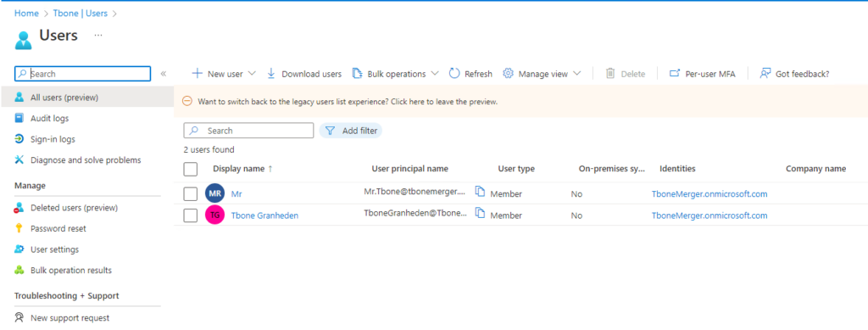
Task: Open TboneMerger.onmicrosoft.com identity for Tbone Granheden
Action: [709, 215]
